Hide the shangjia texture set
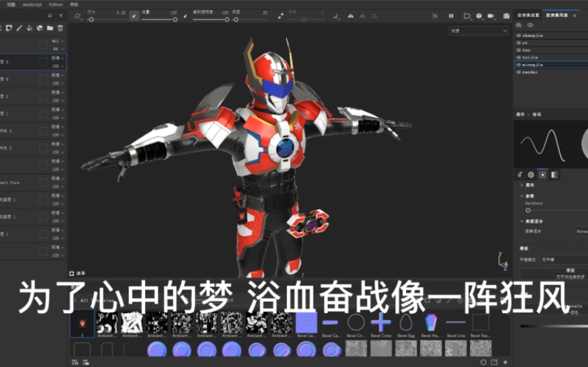The height and width of the screenshot is (367, 588). [518, 36]
